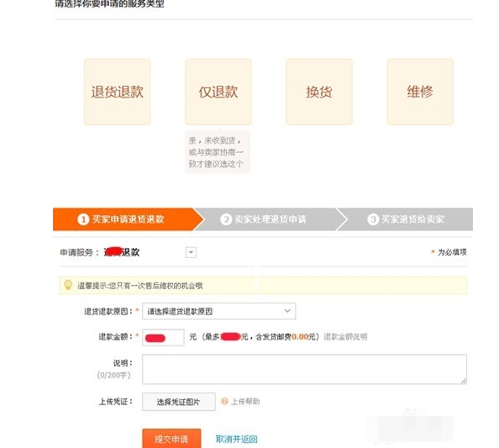Click the text area resize handle
499x448 pixels.
tap(464, 381)
